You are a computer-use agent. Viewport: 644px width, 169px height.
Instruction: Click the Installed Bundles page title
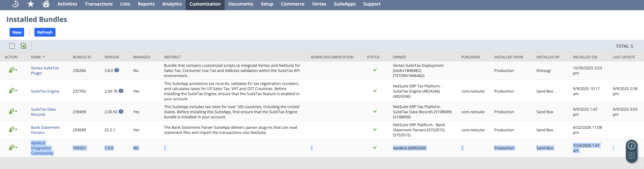pyautogui.click(x=37, y=19)
